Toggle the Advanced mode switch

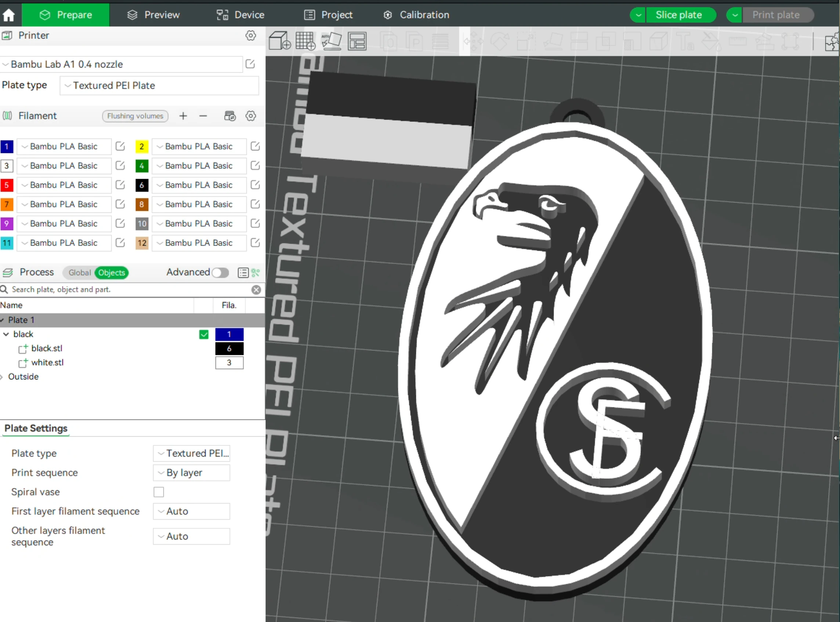coord(220,273)
